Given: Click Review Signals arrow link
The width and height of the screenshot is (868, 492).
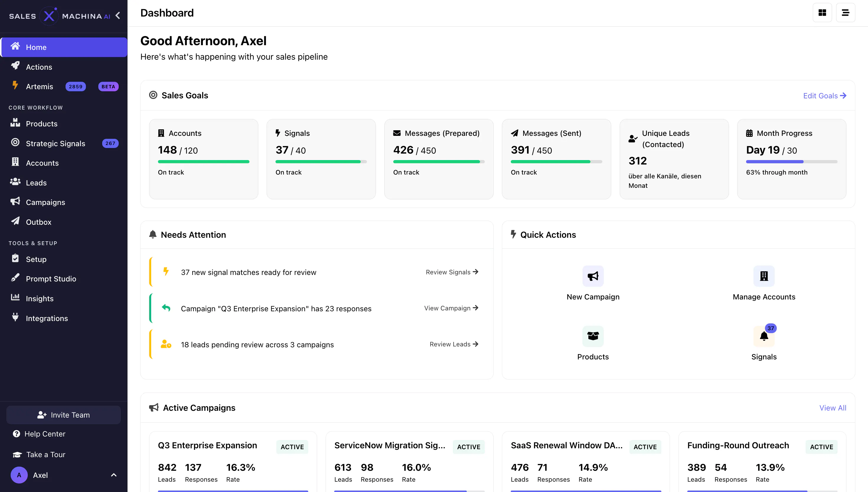Looking at the screenshot, I should (x=452, y=272).
